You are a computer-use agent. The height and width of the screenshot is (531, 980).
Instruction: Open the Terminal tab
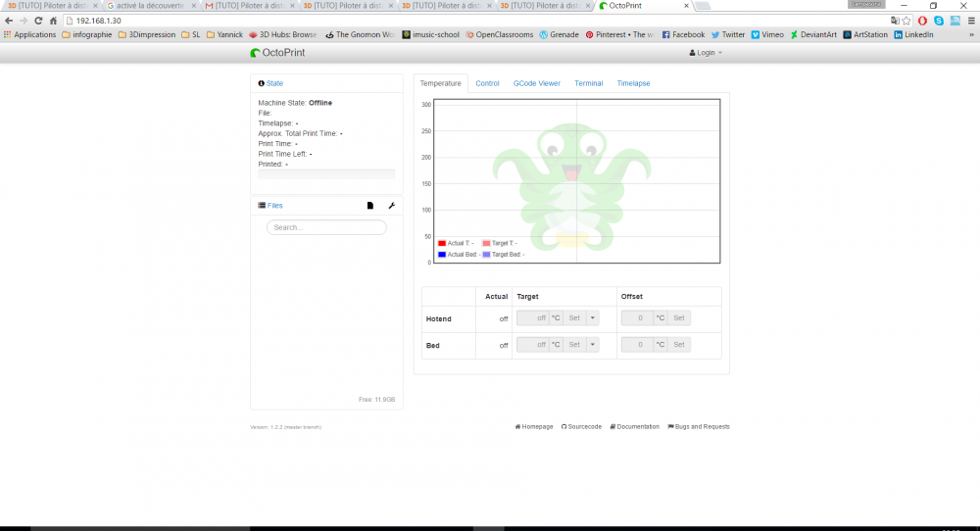[x=589, y=83]
